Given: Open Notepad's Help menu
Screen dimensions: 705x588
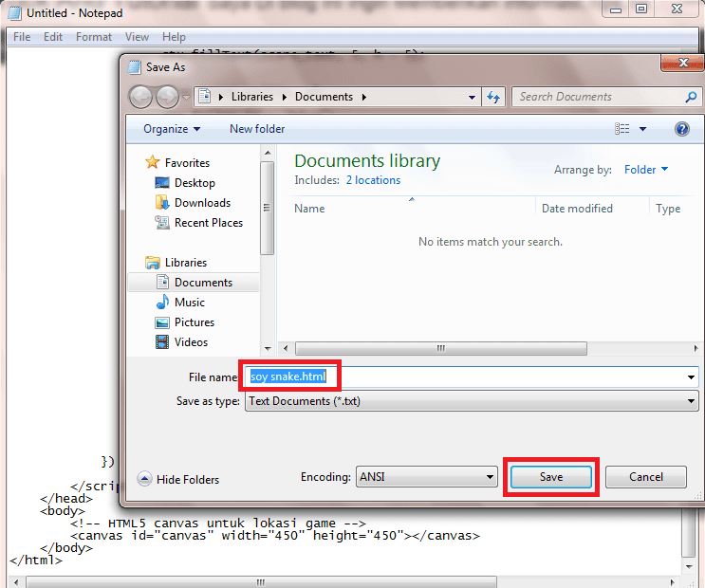Looking at the screenshot, I should point(174,37).
